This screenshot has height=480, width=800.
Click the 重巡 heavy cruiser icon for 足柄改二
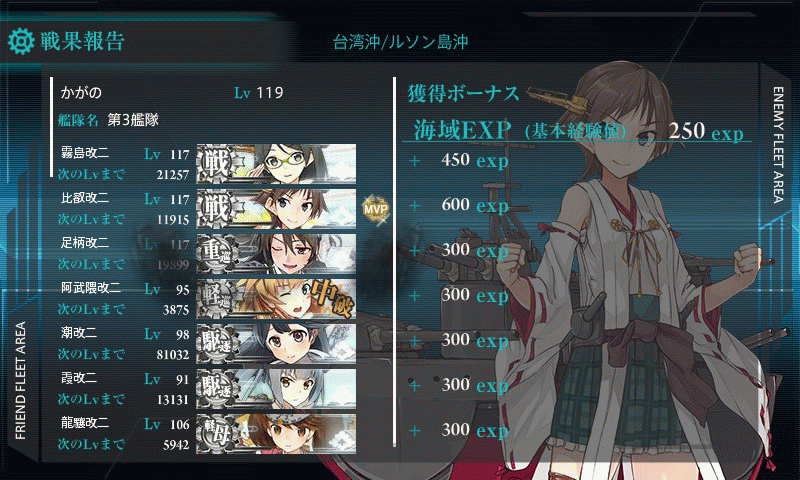pyautogui.click(x=217, y=254)
